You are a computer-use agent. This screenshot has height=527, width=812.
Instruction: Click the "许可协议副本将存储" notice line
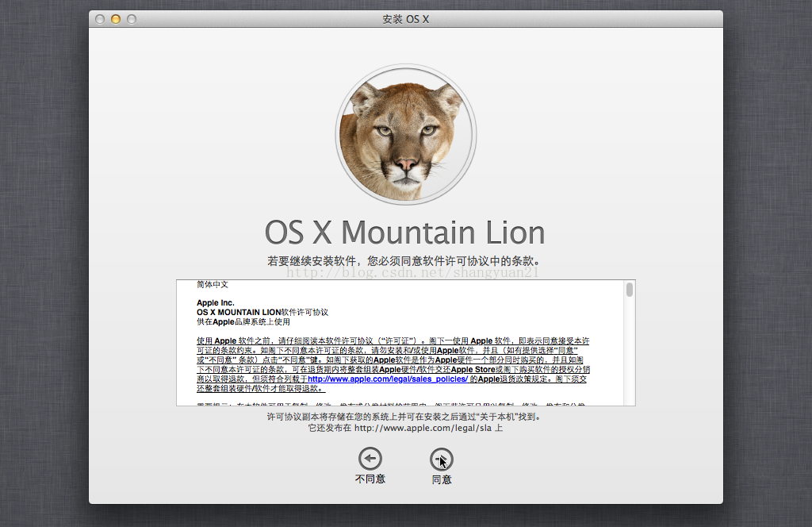(405, 417)
